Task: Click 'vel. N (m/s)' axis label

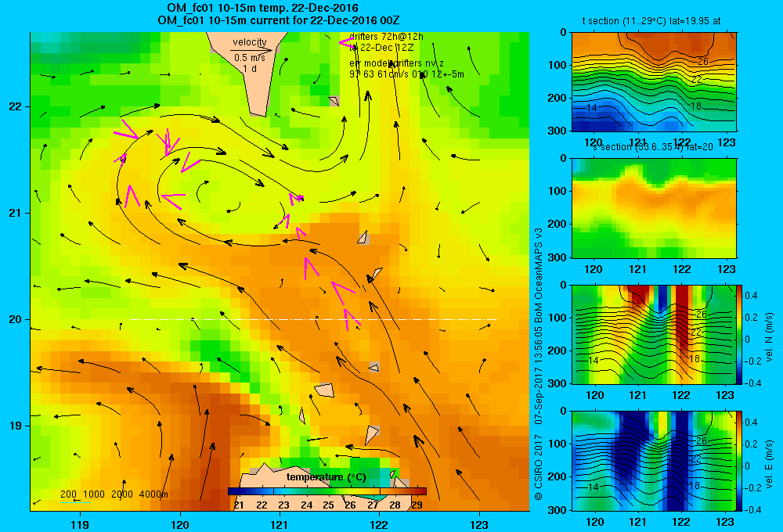Action: 770,337
